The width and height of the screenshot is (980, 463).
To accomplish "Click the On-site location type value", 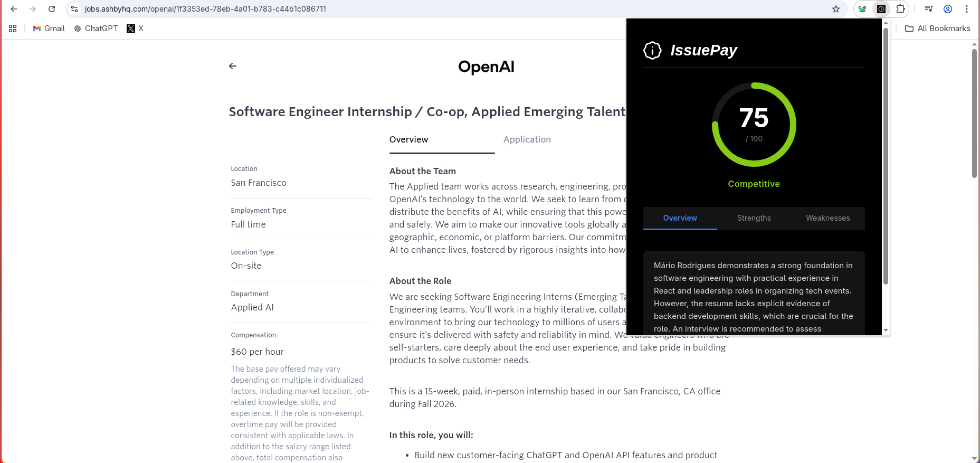I will [x=246, y=266].
